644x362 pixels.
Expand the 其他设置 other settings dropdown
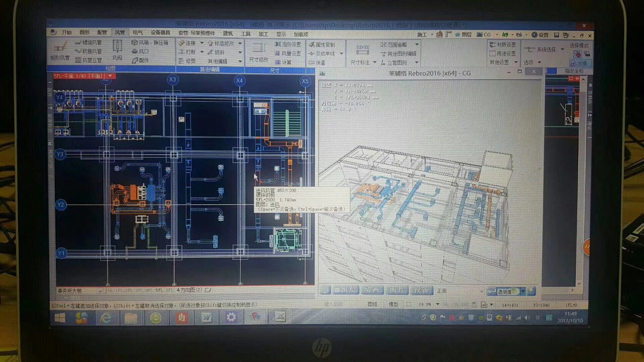coord(516,62)
